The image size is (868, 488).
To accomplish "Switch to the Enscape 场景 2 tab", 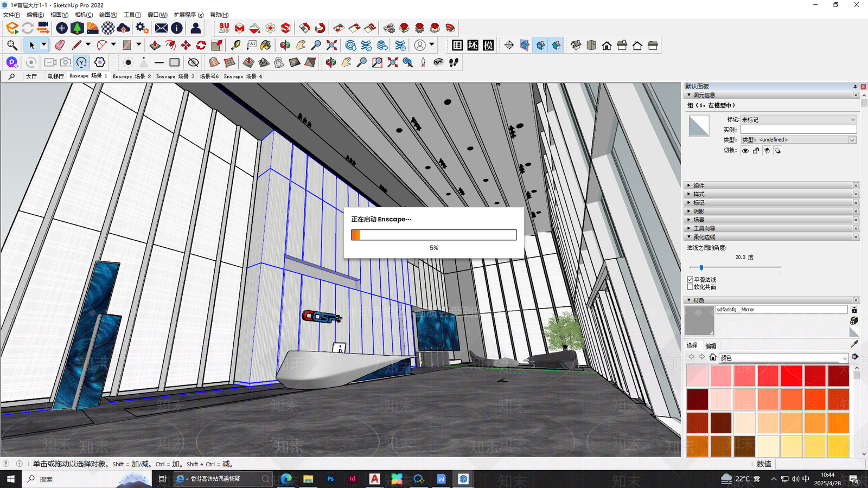I will (131, 76).
